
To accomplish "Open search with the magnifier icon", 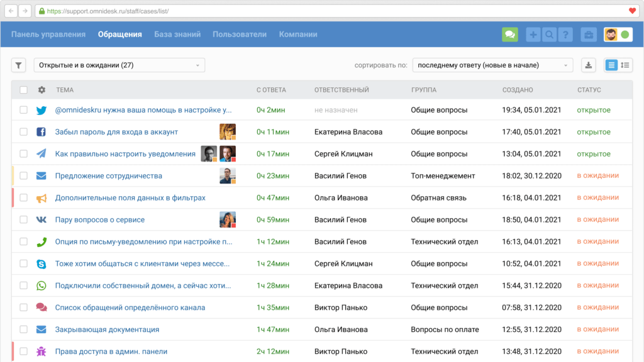I will (549, 35).
